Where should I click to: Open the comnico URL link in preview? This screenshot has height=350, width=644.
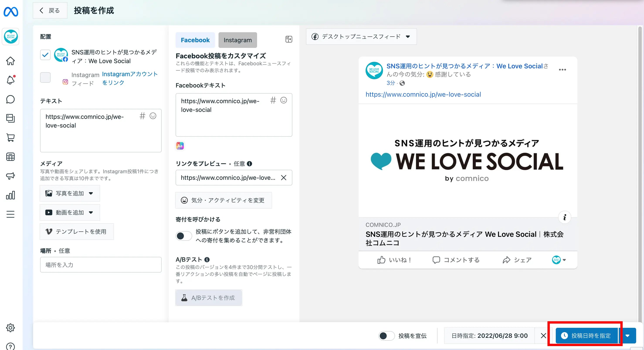[423, 94]
